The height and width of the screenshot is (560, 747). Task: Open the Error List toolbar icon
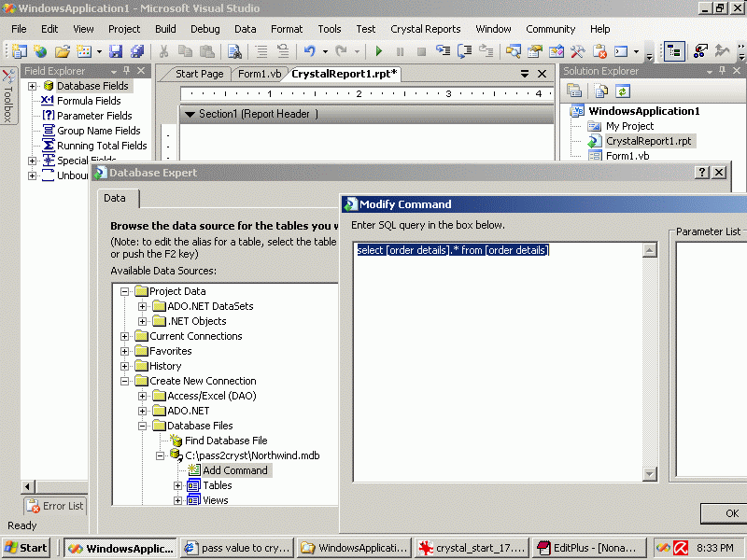coord(599,51)
